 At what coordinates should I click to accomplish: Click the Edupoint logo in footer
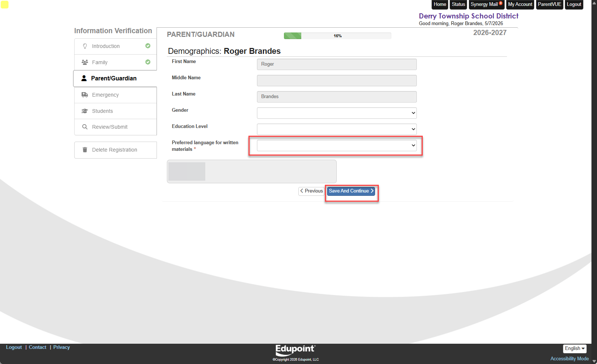point(295,350)
